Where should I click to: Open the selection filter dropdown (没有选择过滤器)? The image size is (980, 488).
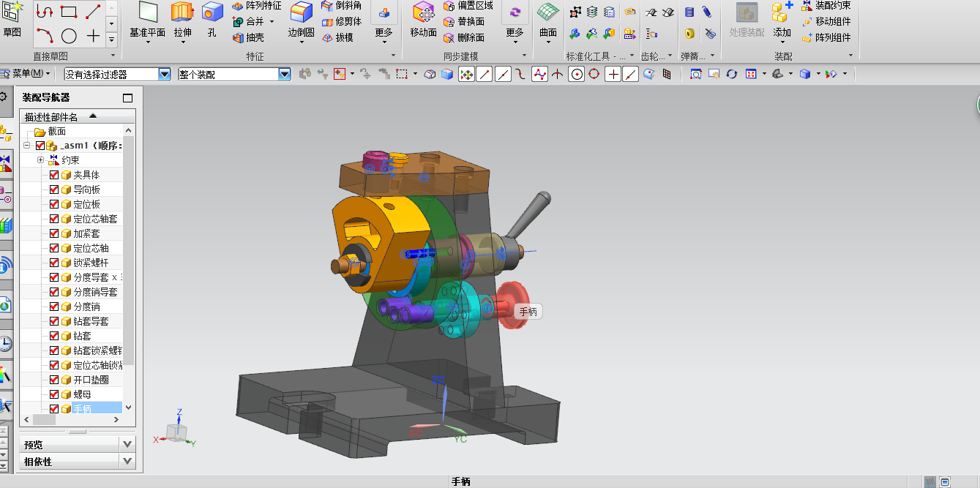tap(164, 74)
